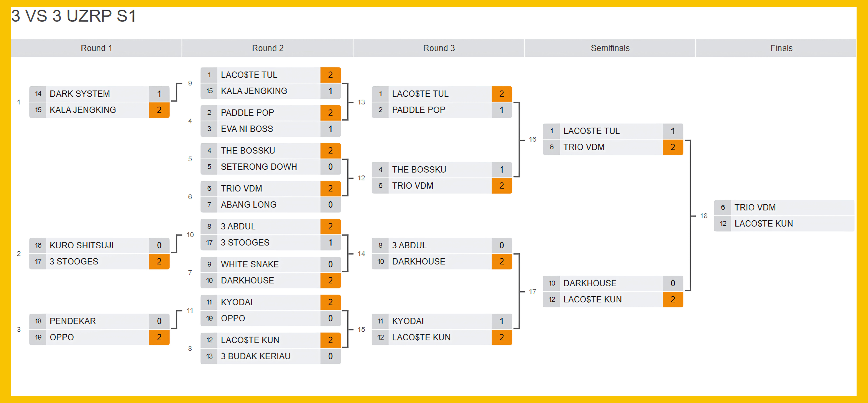868x403 pixels.
Task: Click PADDLE POP in Round 3
Action: pos(419,110)
